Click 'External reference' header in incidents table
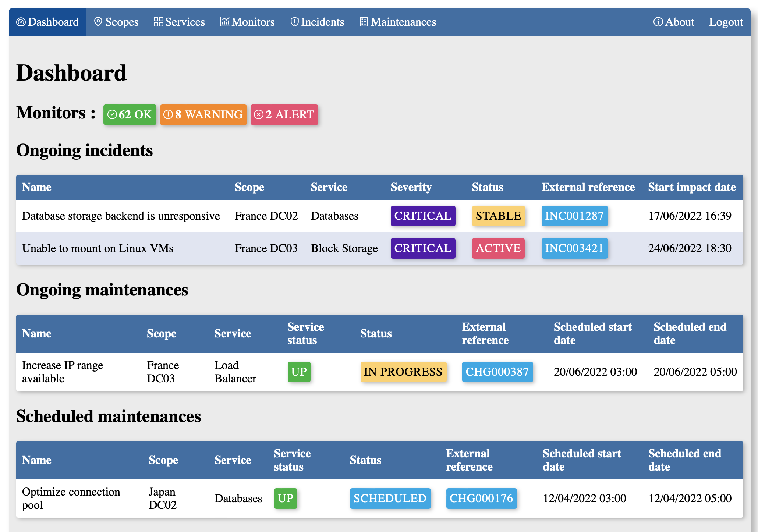Viewport: 758px width, 532px height. tap(588, 187)
